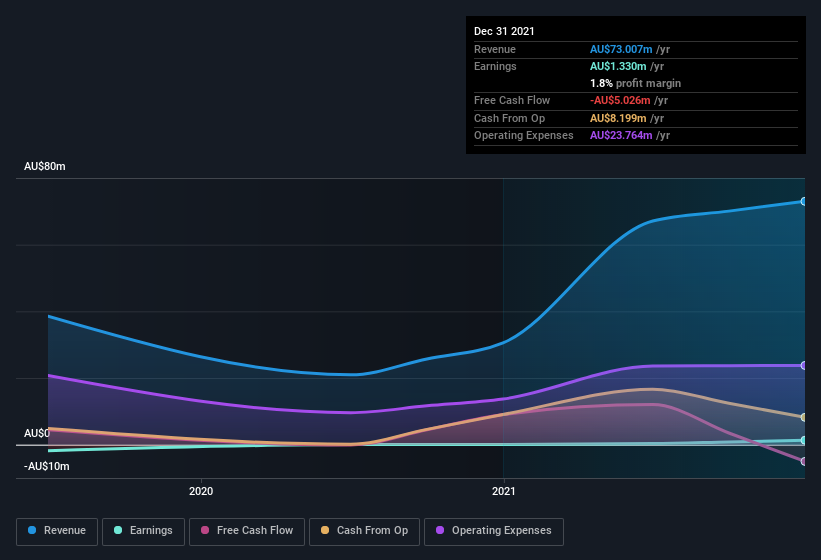Click the AU$0 y-axis label
The height and width of the screenshot is (560, 821).
[x=37, y=433]
